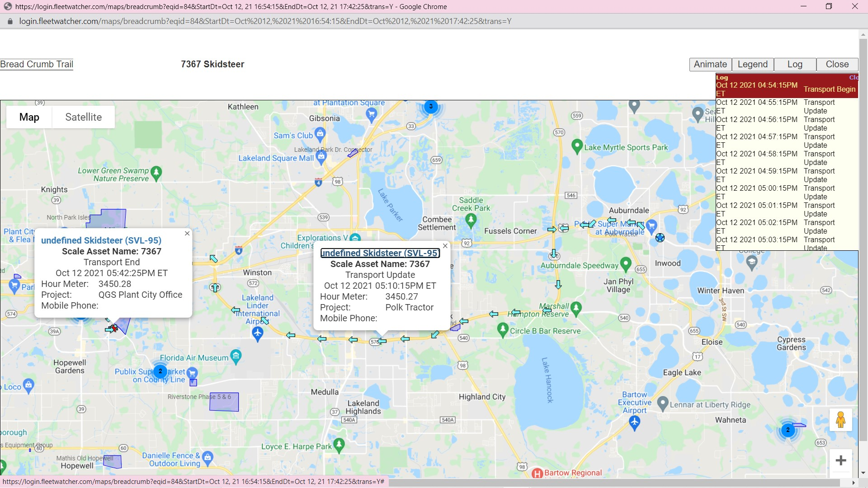Click the site lock icon in address bar

tap(10, 21)
